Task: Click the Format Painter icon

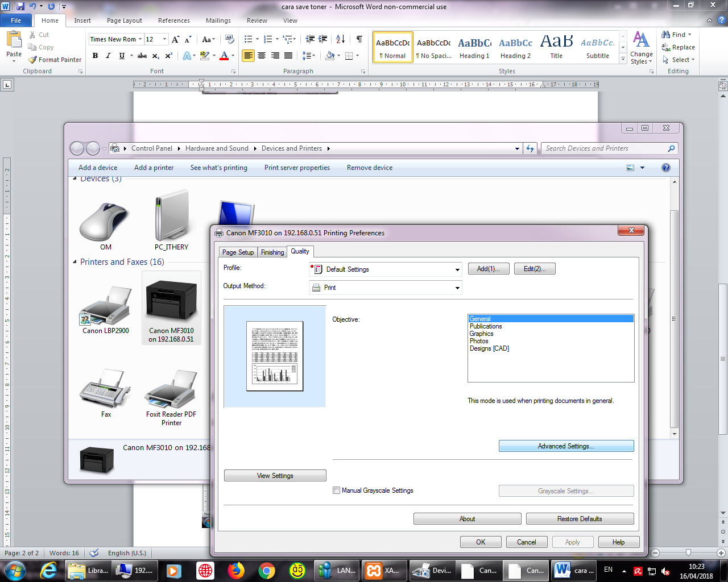Action: pyautogui.click(x=32, y=60)
